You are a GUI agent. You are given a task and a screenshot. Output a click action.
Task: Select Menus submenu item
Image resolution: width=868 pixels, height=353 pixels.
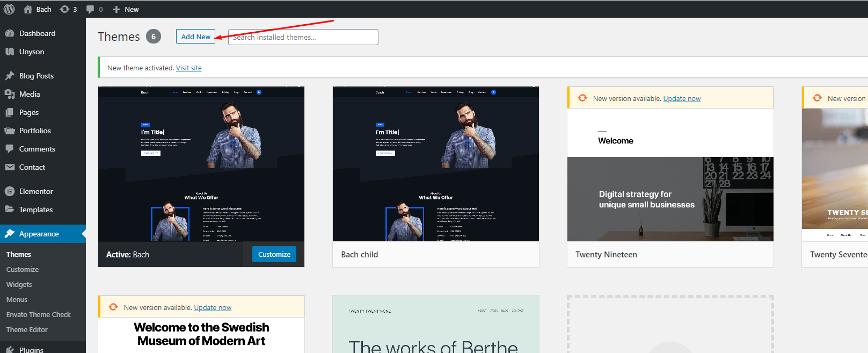click(17, 299)
